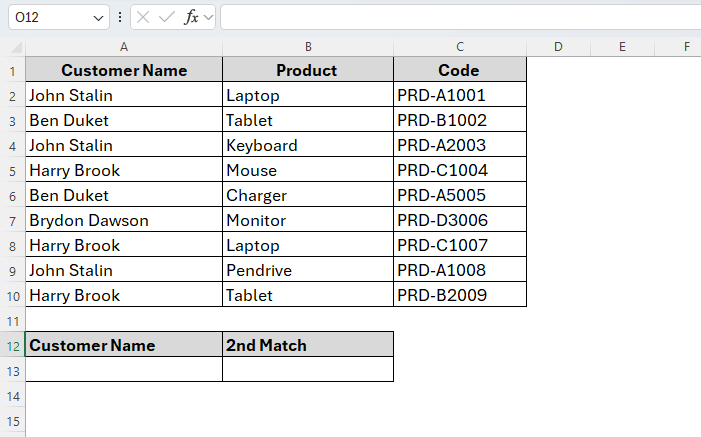Click the Enter checkmark icon in formula bar
Viewport: 701px width, 437px height.
tap(167, 18)
